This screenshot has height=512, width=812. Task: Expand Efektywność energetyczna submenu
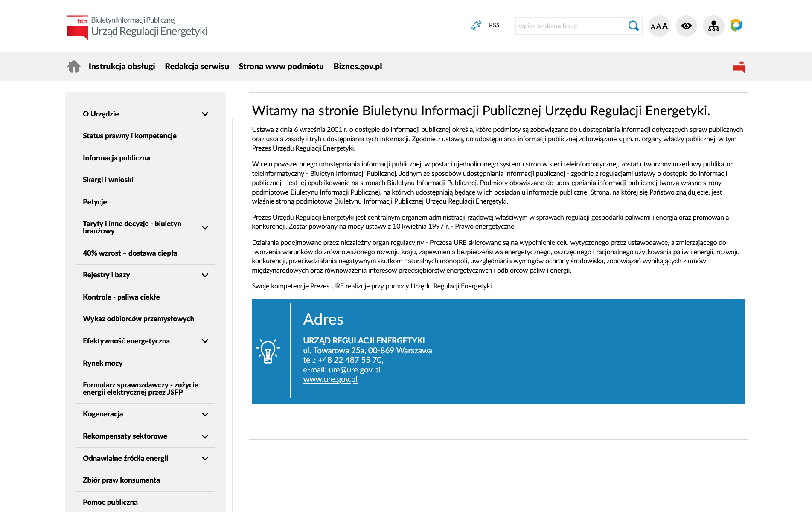205,341
